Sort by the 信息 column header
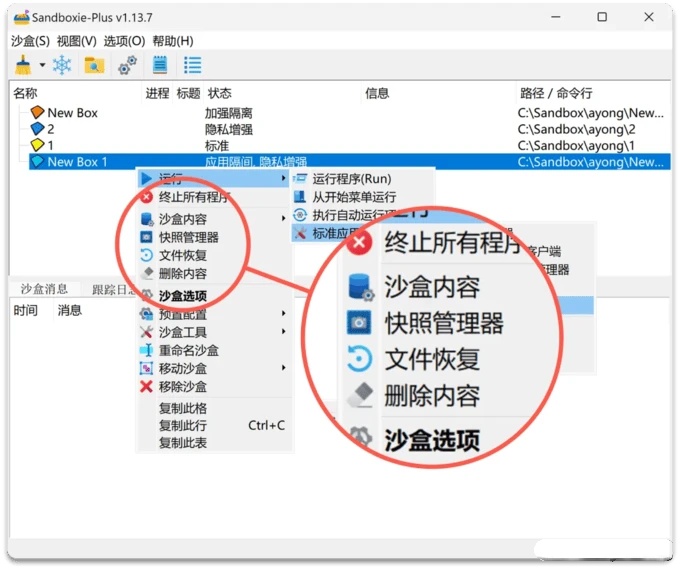Image resolution: width=680 pixels, height=569 pixels. pyautogui.click(x=377, y=93)
